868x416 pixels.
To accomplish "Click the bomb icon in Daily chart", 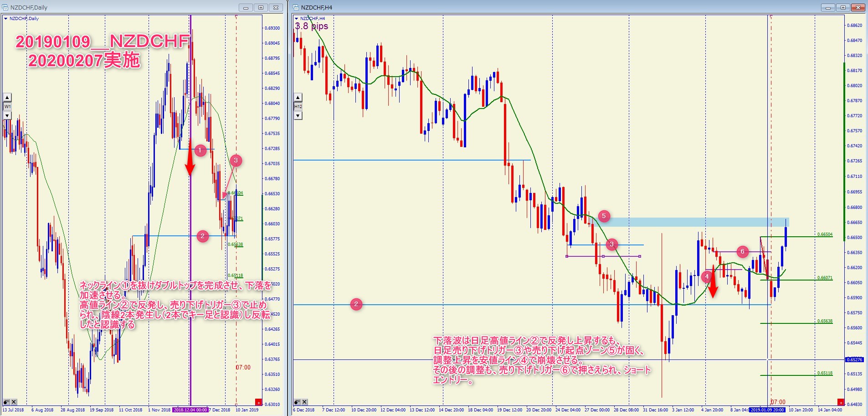I will tap(6, 402).
